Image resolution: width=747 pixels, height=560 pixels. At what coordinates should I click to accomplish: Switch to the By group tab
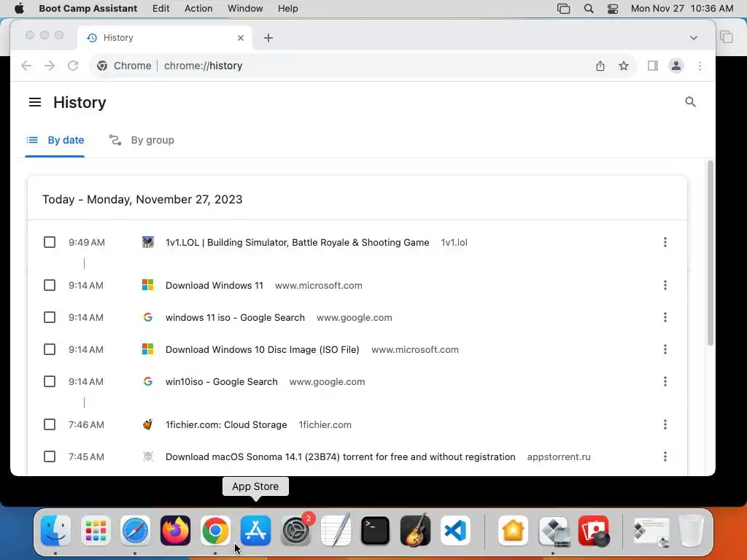[142, 140]
